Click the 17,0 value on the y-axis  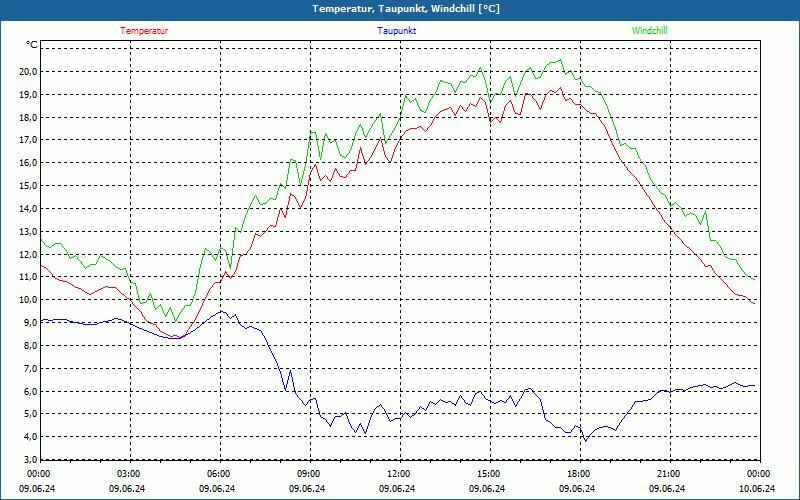28,140
